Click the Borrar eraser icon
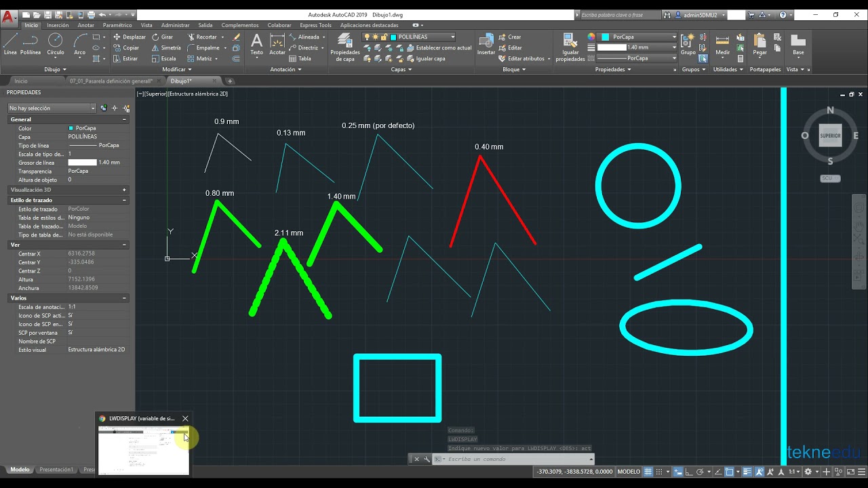868x488 pixels. [236, 37]
